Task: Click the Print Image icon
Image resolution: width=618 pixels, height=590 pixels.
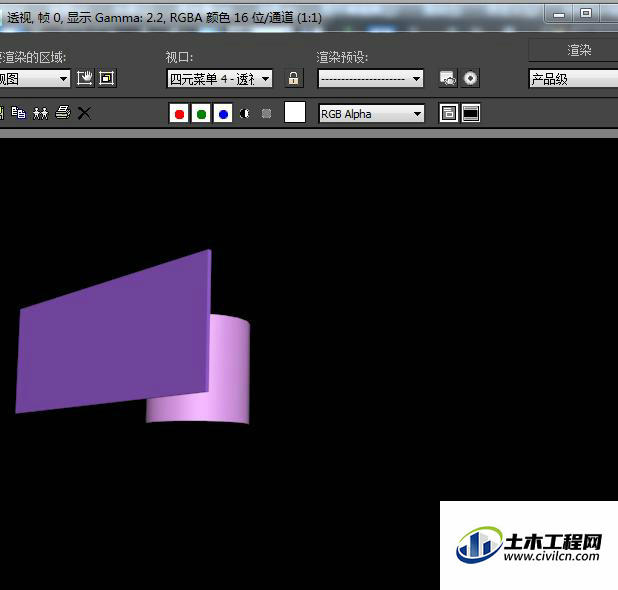Action: [63, 113]
